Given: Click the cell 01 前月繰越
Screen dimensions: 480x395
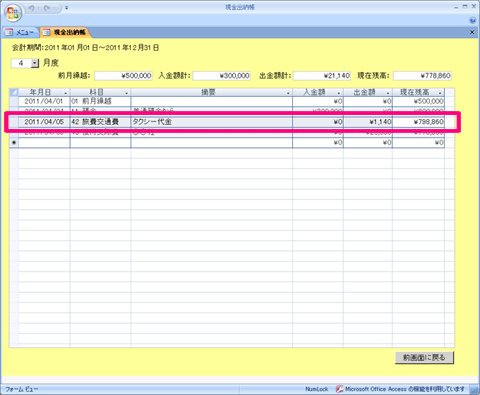Looking at the screenshot, I should [100, 101].
